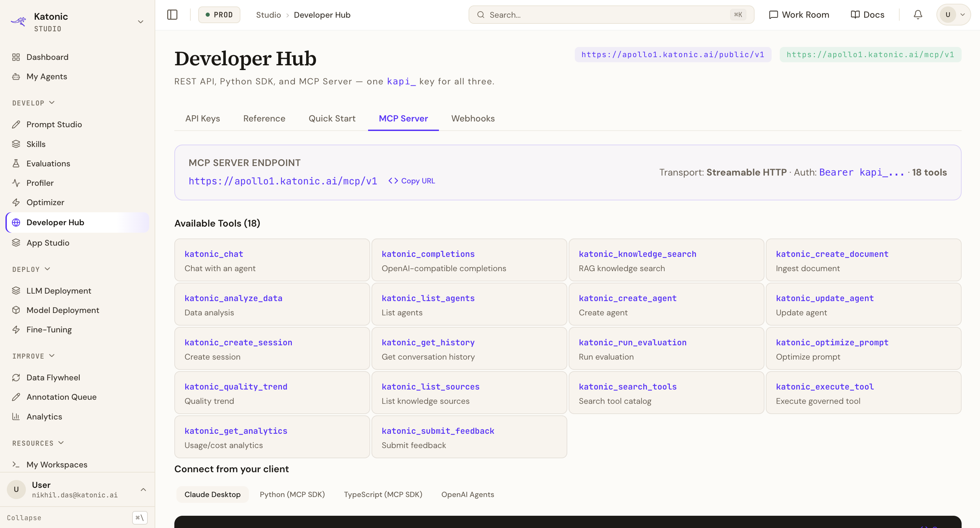Click the PROD environment badge

tap(219, 15)
